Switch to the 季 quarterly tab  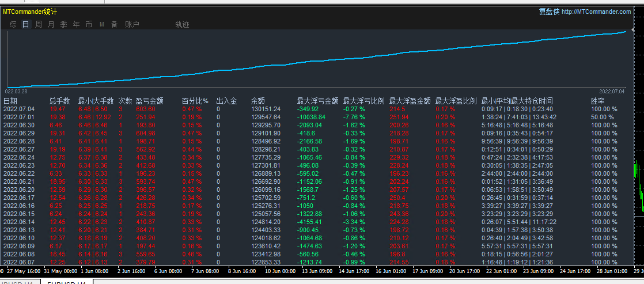tap(64, 25)
